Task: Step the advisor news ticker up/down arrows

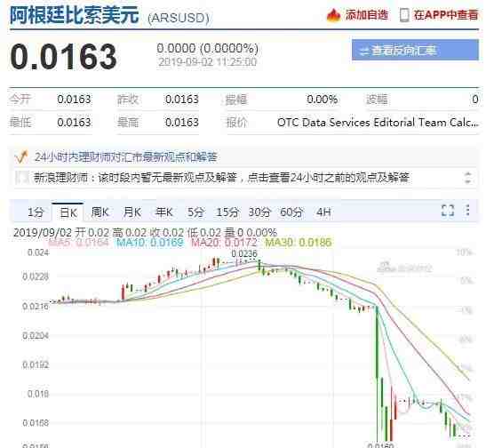Action: tap(467, 178)
